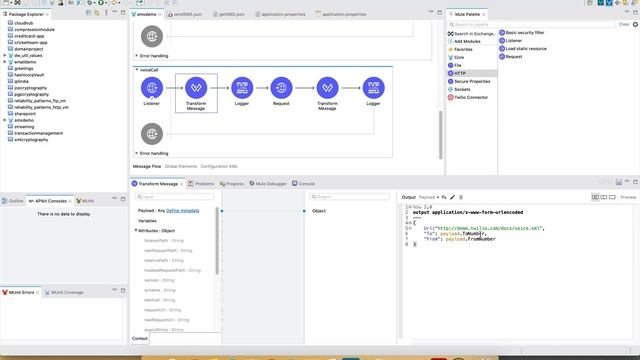Select the Listener node in voiceCall flow
640x360 pixels.
pos(152,88)
